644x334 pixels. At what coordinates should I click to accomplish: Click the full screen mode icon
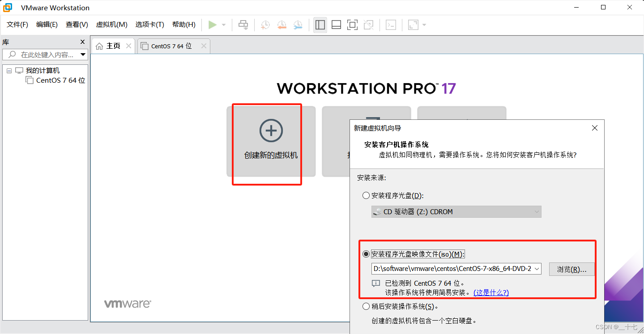pos(352,25)
